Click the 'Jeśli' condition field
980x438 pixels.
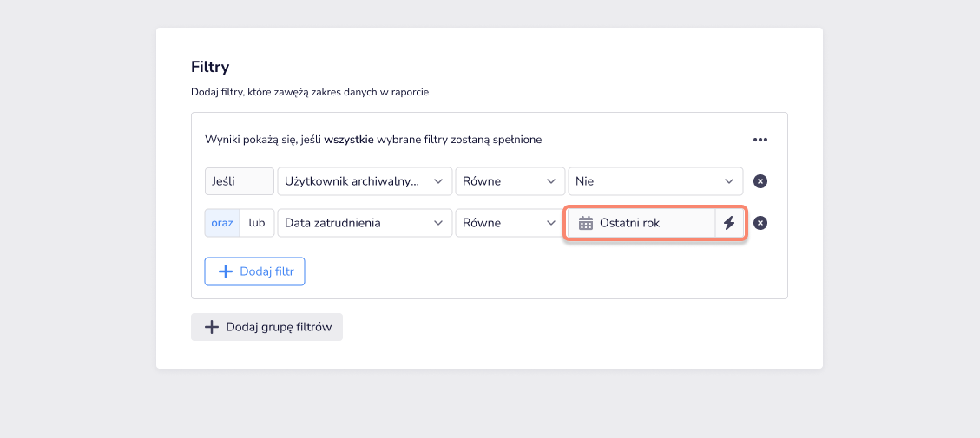click(240, 181)
